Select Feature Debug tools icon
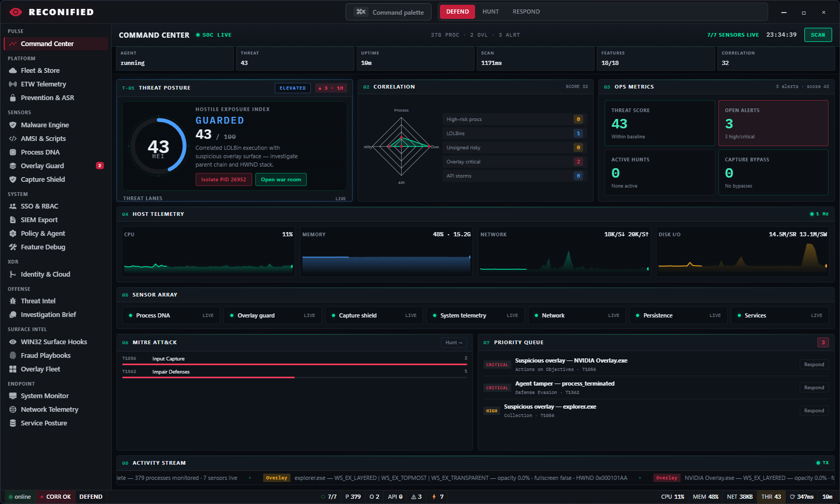The width and height of the screenshot is (840, 504). point(13,247)
